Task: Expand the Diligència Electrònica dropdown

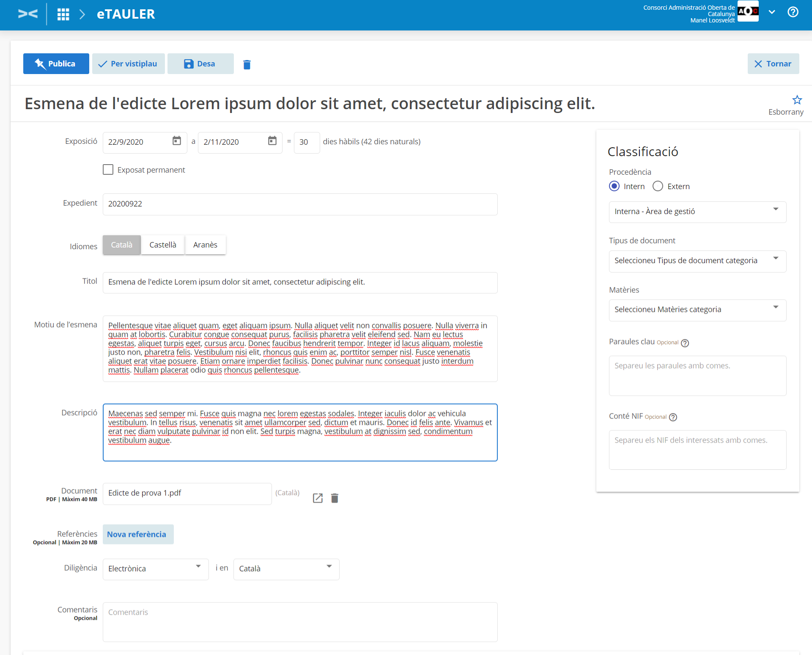Action: tap(155, 569)
